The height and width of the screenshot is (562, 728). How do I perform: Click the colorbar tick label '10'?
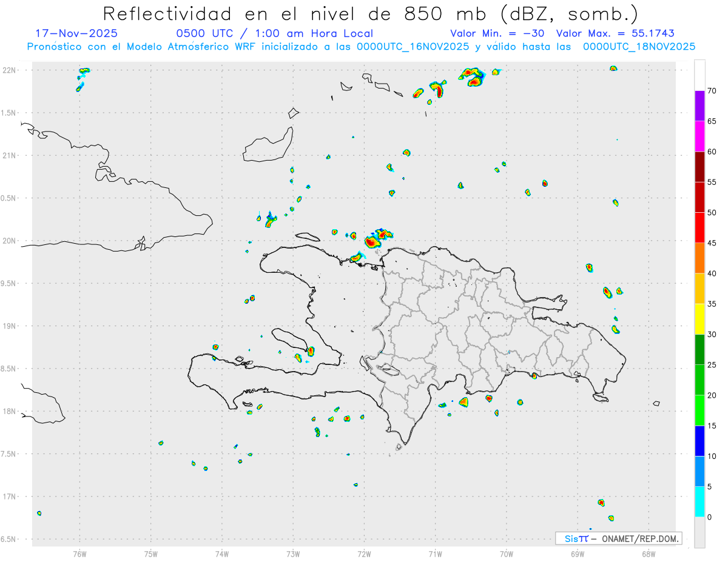click(712, 457)
